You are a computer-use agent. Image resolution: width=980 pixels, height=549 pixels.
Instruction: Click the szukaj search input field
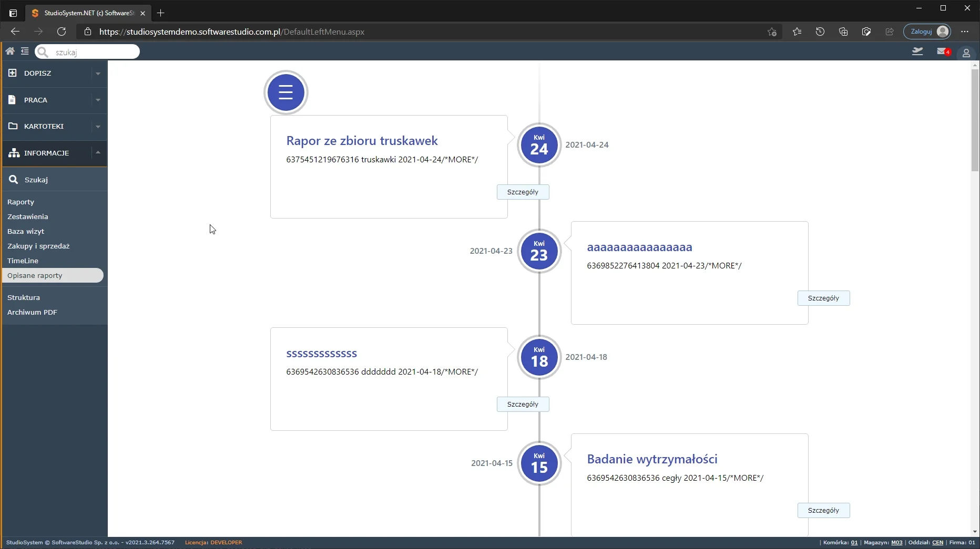click(94, 52)
